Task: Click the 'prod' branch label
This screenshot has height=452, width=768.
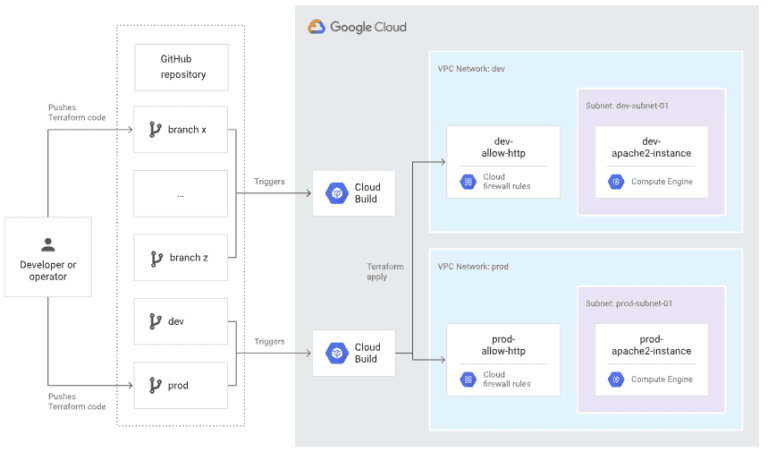Action: pyautogui.click(x=178, y=386)
